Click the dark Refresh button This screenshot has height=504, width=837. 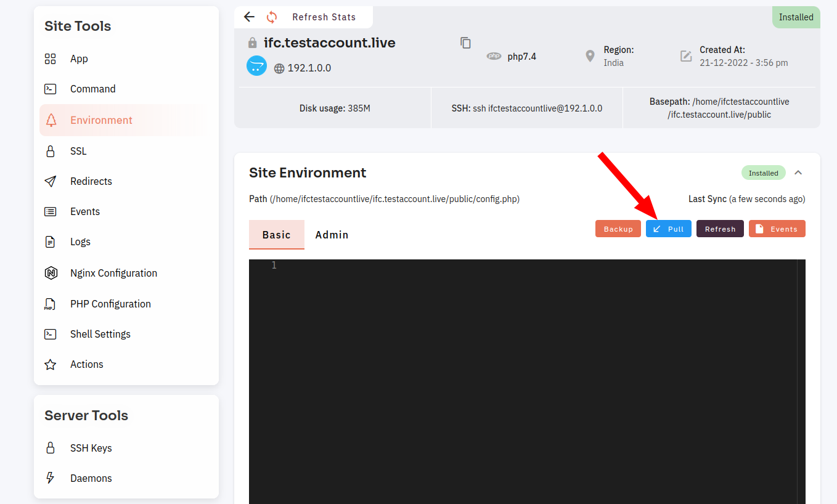720,229
